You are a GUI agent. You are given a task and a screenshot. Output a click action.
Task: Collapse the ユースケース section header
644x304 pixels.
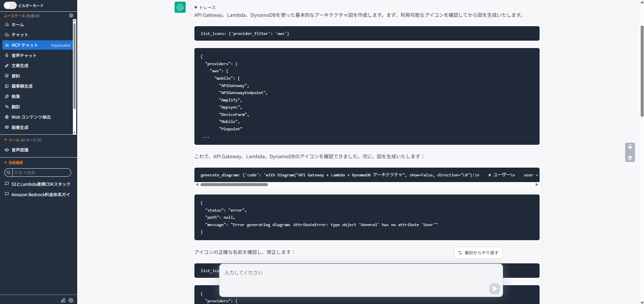(21, 16)
